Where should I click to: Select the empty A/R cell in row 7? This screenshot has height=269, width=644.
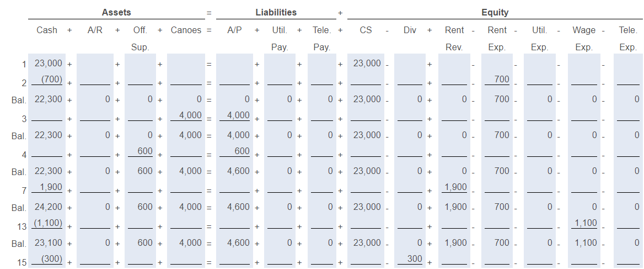click(x=95, y=187)
